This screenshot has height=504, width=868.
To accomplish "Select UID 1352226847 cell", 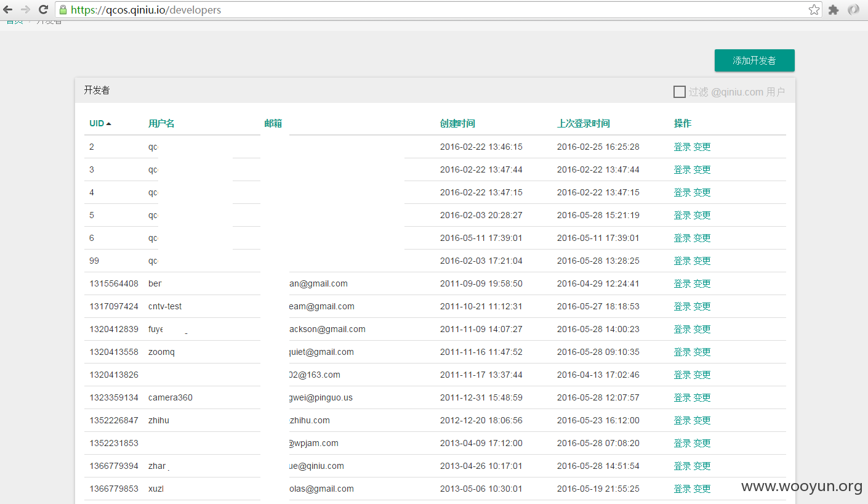I will click(x=114, y=420).
